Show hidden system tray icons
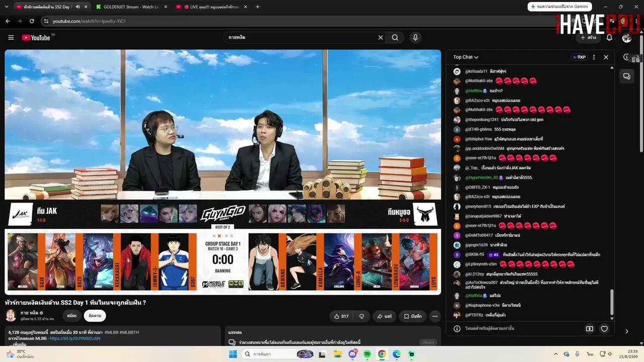Image resolution: width=644 pixels, height=362 pixels. pyautogui.click(x=555, y=354)
